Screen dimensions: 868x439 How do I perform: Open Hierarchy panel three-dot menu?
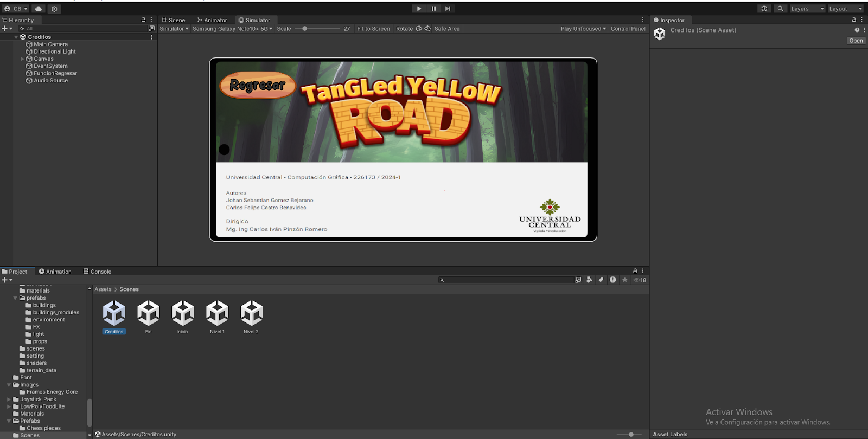coord(151,20)
